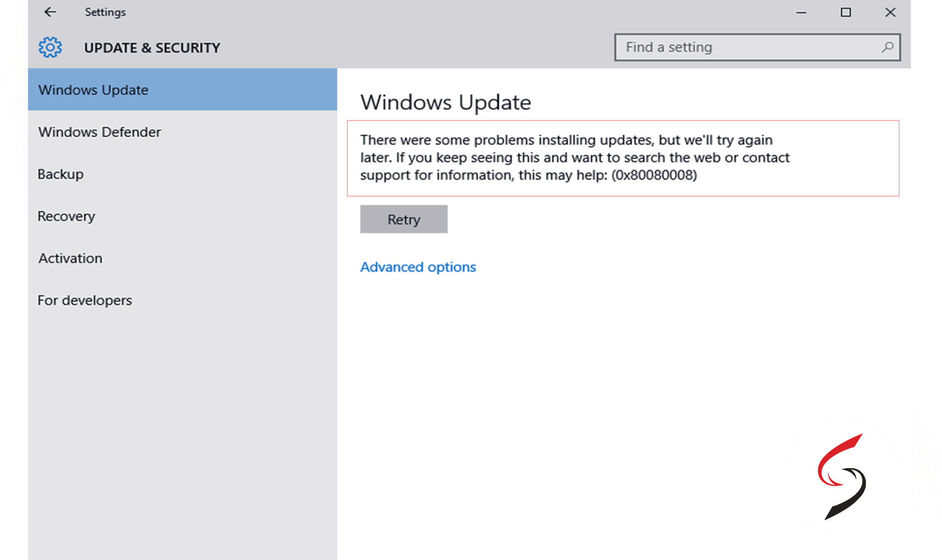This screenshot has height=560, width=942.
Task: Click the Update & Security gear icon
Action: tap(50, 47)
